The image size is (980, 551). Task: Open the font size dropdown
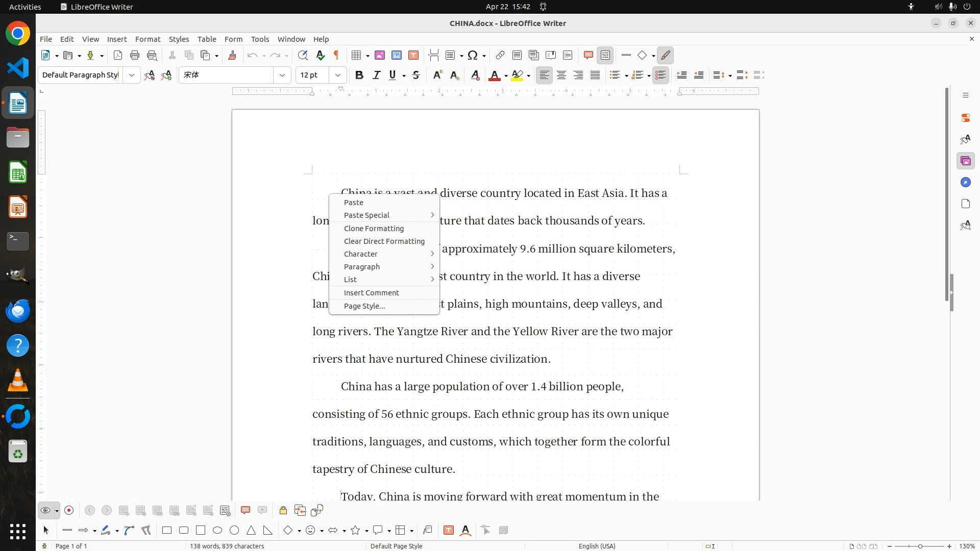(x=338, y=76)
